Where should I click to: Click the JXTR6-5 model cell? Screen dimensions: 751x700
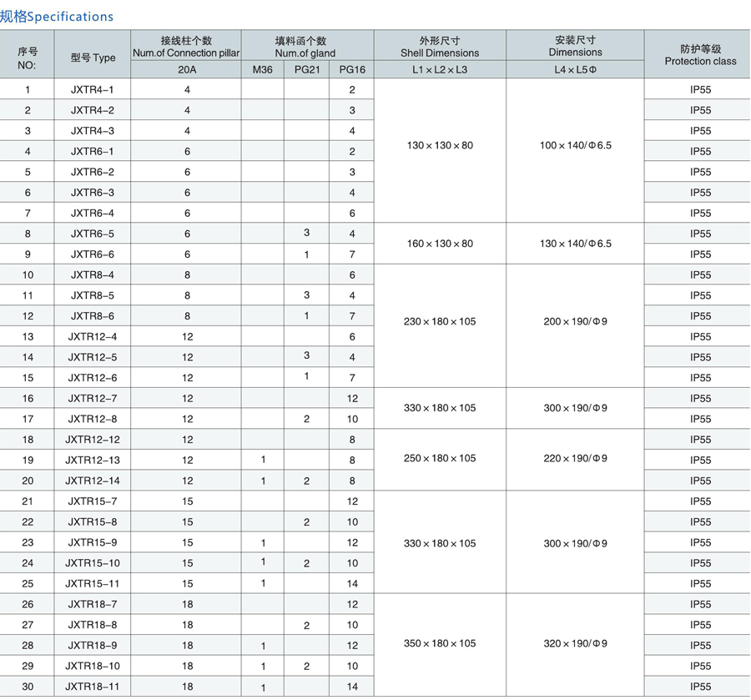93,234
